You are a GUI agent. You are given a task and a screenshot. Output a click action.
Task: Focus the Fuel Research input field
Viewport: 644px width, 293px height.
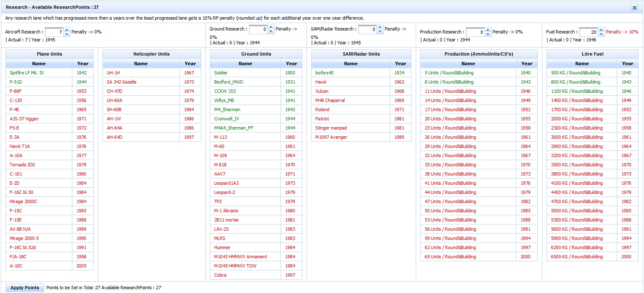point(588,32)
